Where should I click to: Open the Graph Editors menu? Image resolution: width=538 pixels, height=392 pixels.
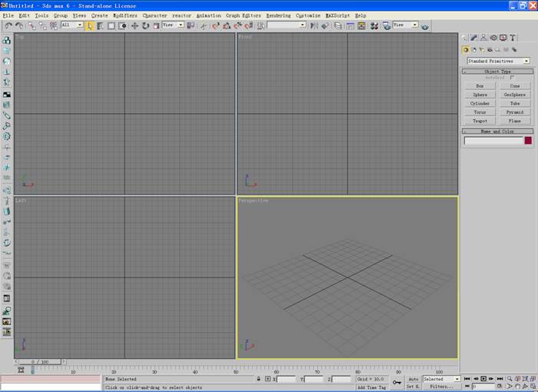coord(244,15)
